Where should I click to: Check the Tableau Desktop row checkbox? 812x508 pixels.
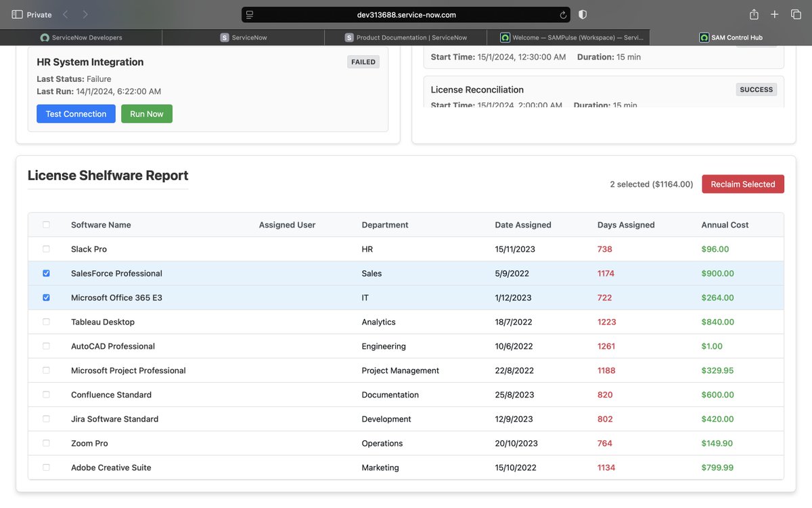(x=46, y=322)
